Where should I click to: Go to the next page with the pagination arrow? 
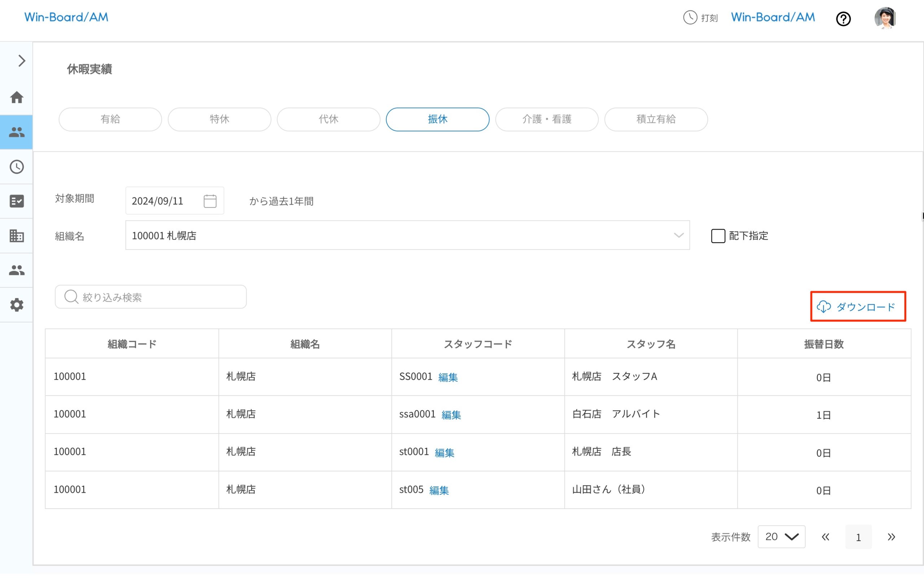891,537
